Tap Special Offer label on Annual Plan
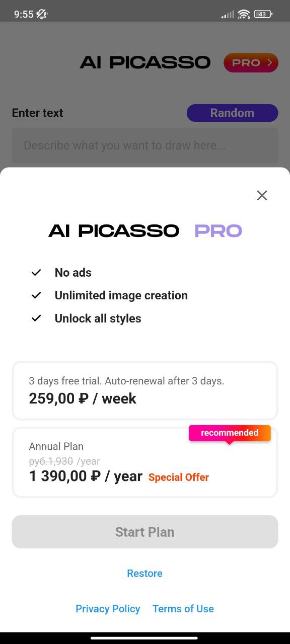Screen dimensions: 290x644 (178, 477)
